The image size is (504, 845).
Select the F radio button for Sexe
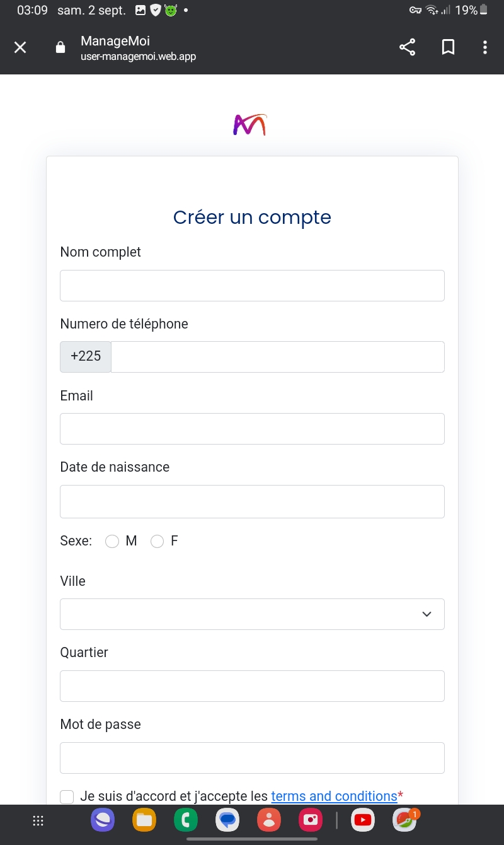tap(157, 542)
